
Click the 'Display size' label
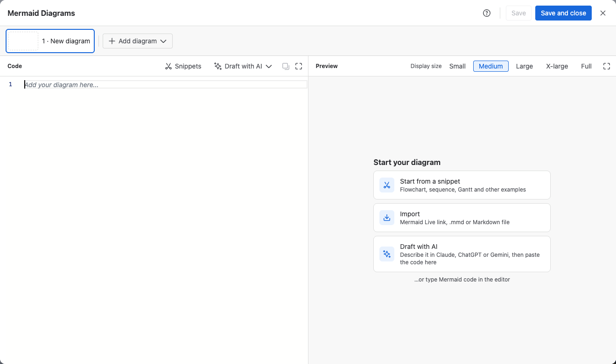426,66
